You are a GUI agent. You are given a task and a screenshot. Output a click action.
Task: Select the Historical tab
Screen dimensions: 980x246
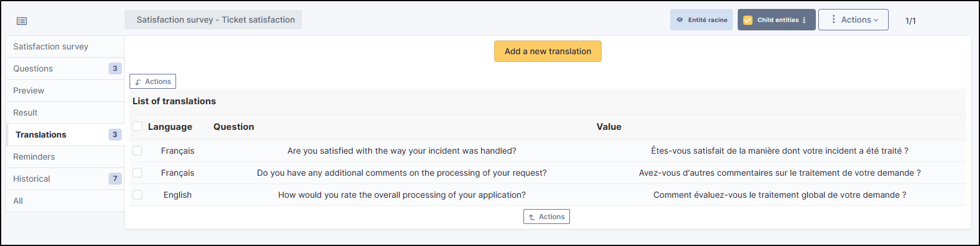click(32, 179)
